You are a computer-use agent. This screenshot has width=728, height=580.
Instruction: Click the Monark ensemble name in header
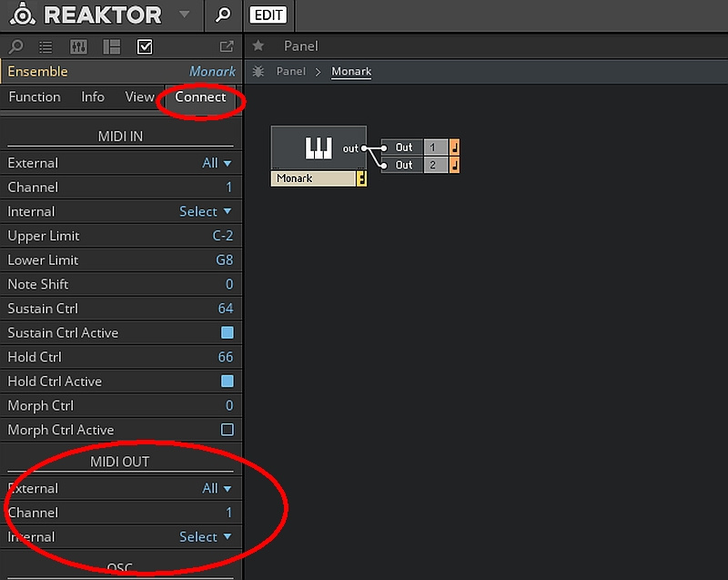212,72
